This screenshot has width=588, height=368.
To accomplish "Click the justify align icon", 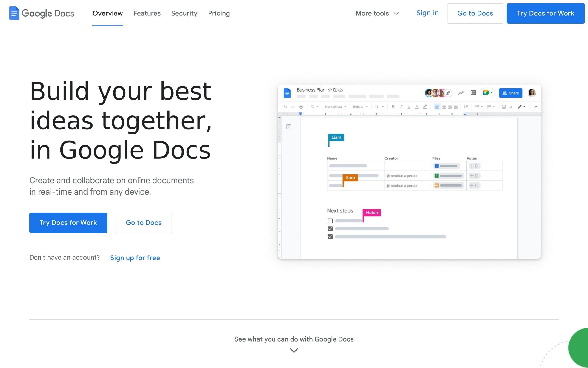I will point(456,106).
